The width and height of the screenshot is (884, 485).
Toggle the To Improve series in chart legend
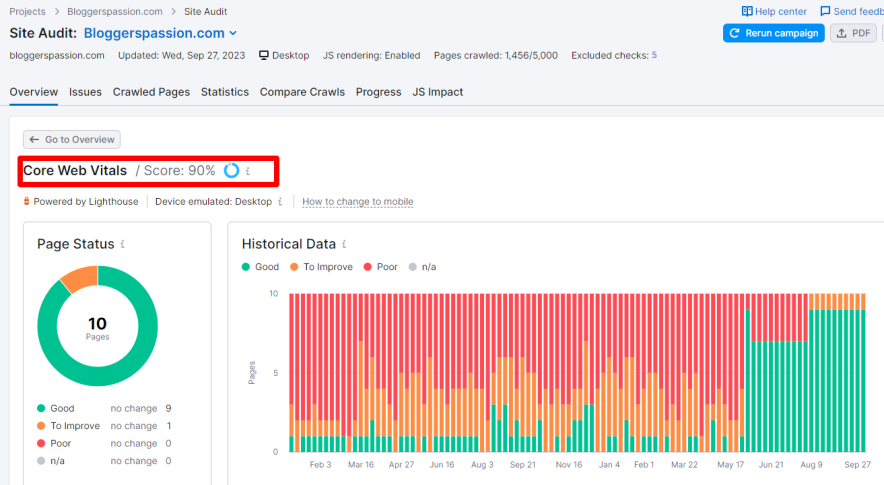coord(322,267)
